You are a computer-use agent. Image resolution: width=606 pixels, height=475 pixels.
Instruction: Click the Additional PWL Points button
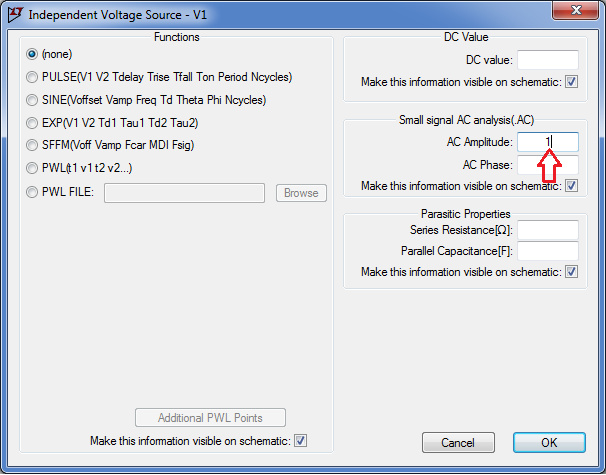[x=210, y=418]
